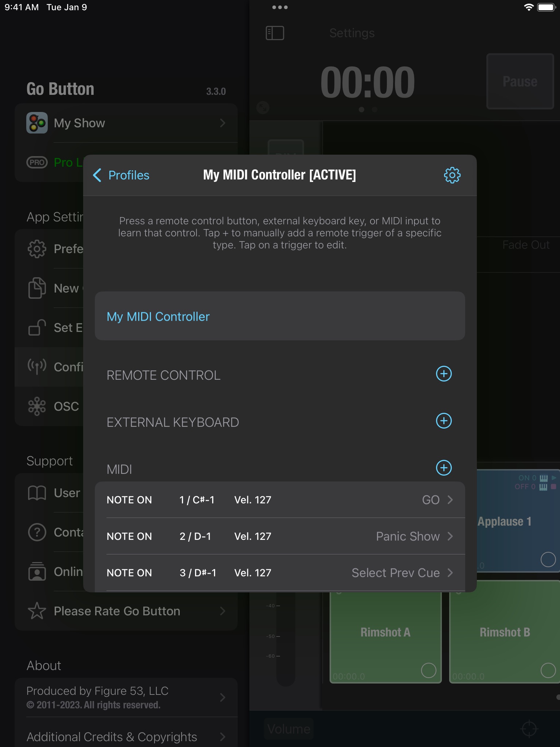Viewport: 560px width, 747px height.
Task: Tap the Settings title in main view
Action: 352,33
